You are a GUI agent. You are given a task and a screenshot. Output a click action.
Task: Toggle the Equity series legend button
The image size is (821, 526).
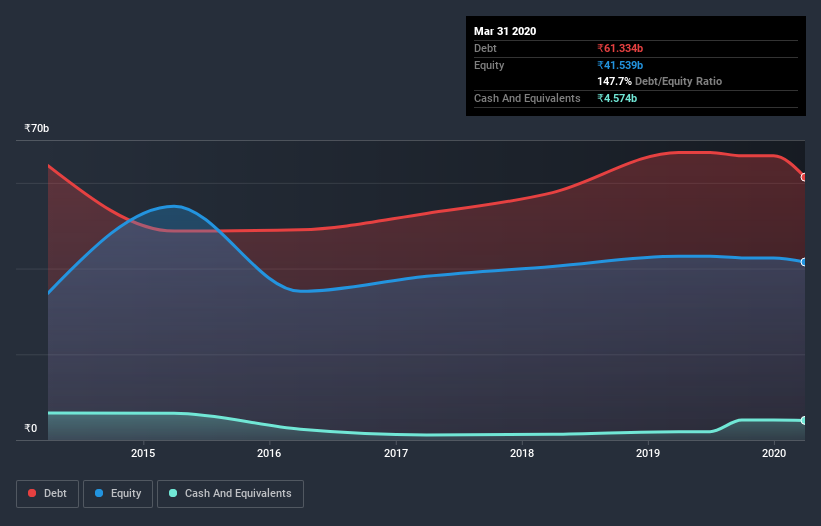pos(118,494)
